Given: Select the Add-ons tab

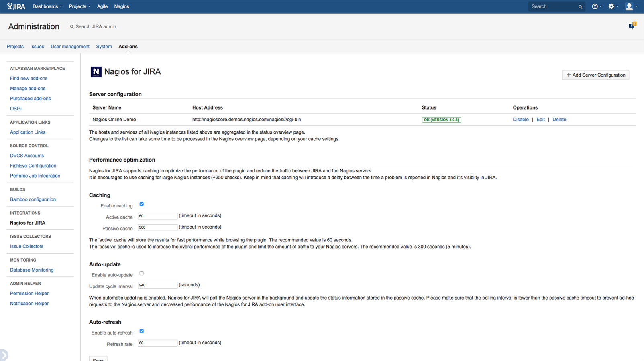Looking at the screenshot, I should pyautogui.click(x=128, y=47).
